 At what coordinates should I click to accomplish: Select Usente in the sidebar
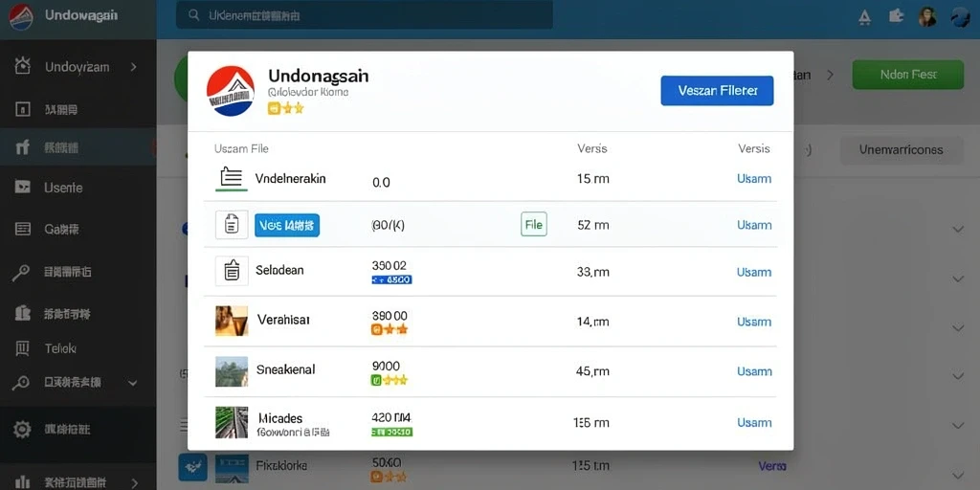pos(63,188)
